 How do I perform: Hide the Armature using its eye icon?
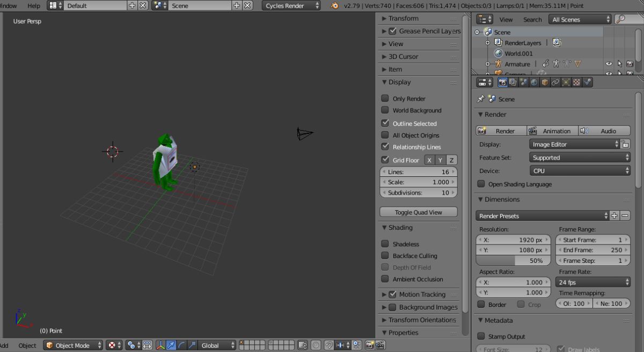[x=609, y=64]
